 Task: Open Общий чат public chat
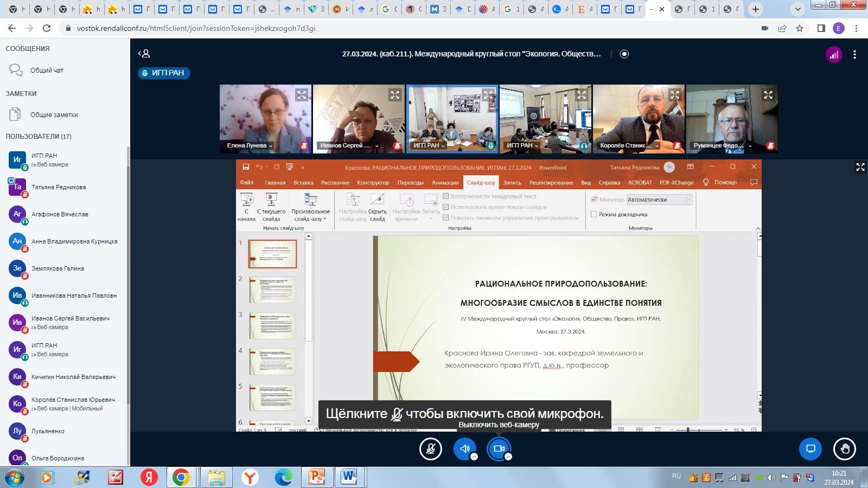[x=47, y=70]
